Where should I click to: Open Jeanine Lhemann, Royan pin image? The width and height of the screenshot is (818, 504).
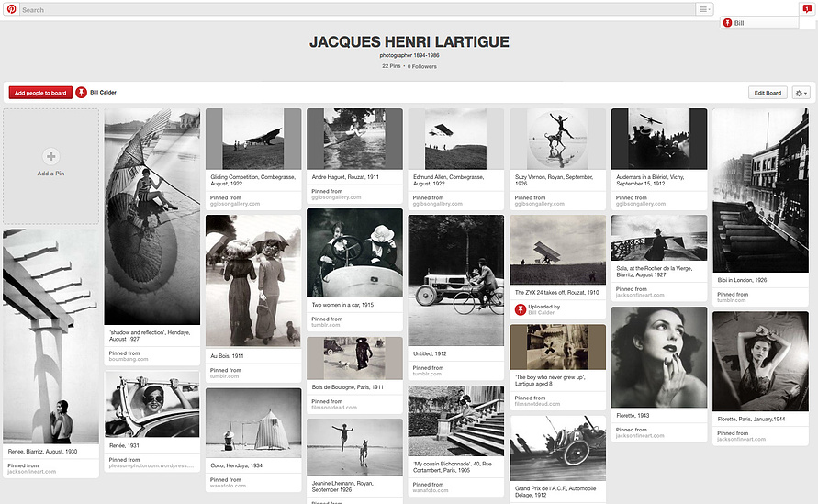[x=354, y=447]
